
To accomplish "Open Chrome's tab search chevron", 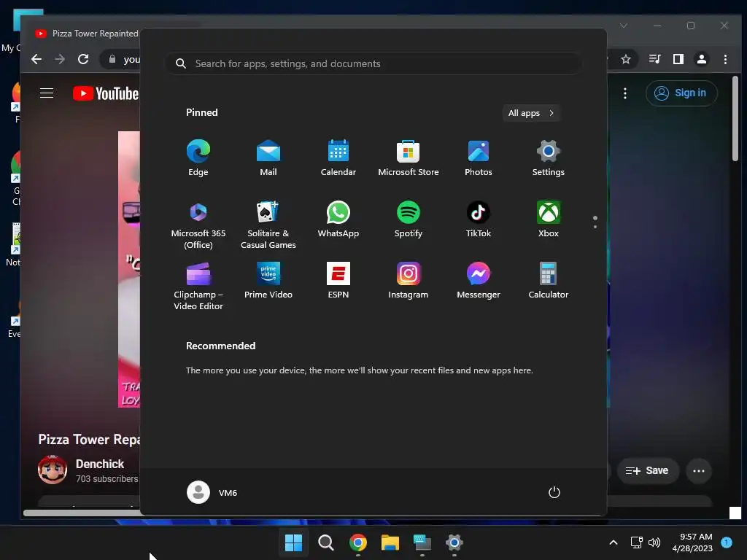I will pyautogui.click(x=623, y=26).
